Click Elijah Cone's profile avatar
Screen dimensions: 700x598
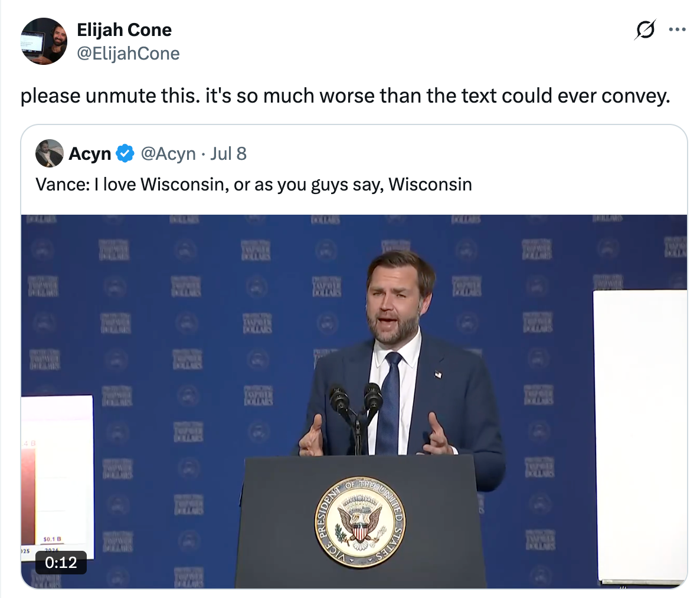tap(44, 41)
